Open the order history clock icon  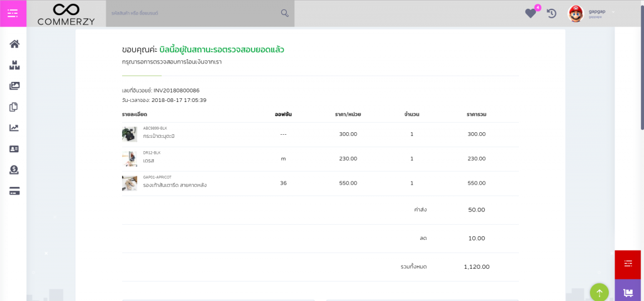point(552,14)
